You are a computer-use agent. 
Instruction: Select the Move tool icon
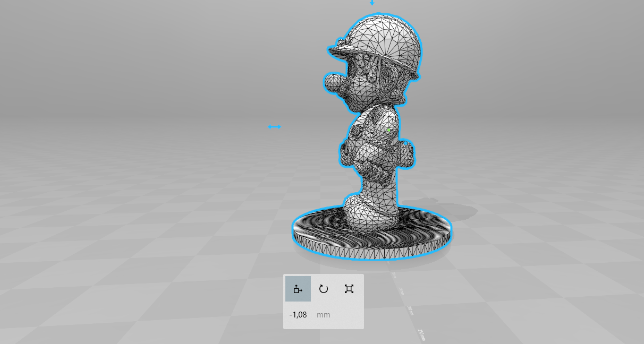[298, 289]
